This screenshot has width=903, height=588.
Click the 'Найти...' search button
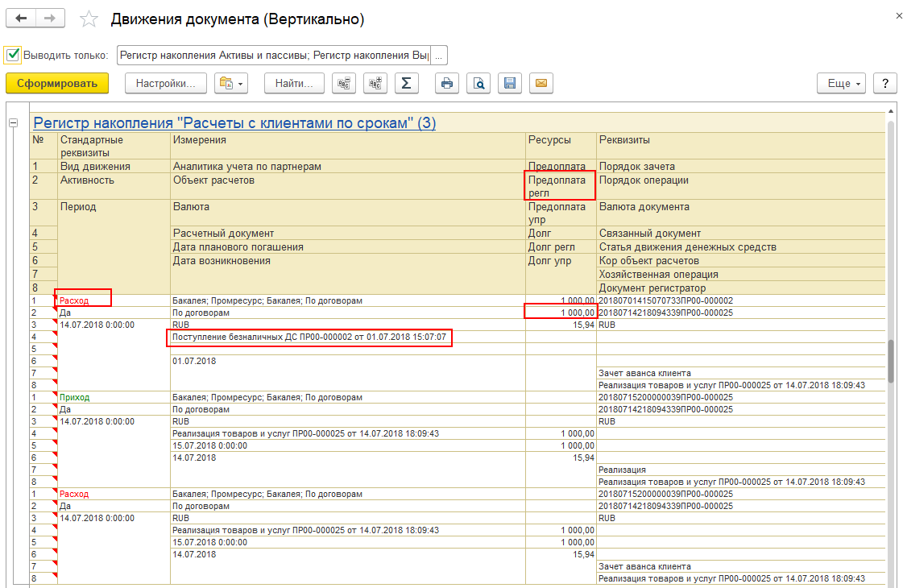click(x=294, y=83)
